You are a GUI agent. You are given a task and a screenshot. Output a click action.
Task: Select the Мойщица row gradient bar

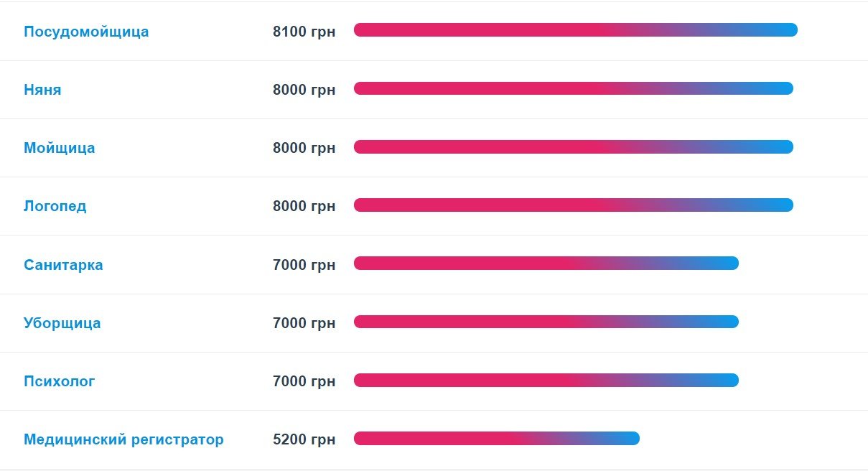573,147
